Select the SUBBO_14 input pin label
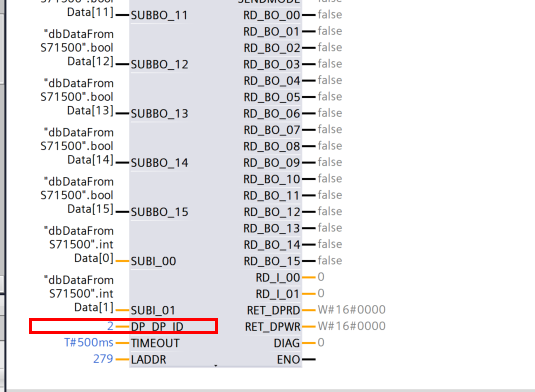The image size is (535, 392). point(159,163)
